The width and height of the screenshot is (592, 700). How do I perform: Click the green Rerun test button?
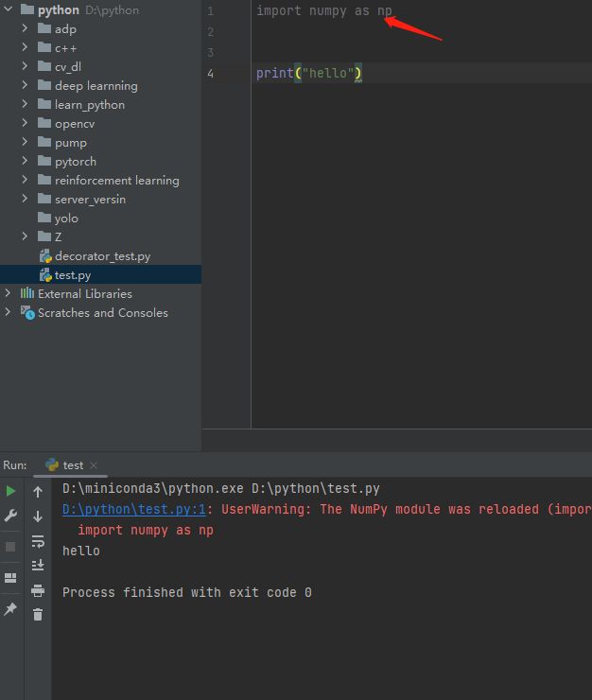tap(10, 491)
